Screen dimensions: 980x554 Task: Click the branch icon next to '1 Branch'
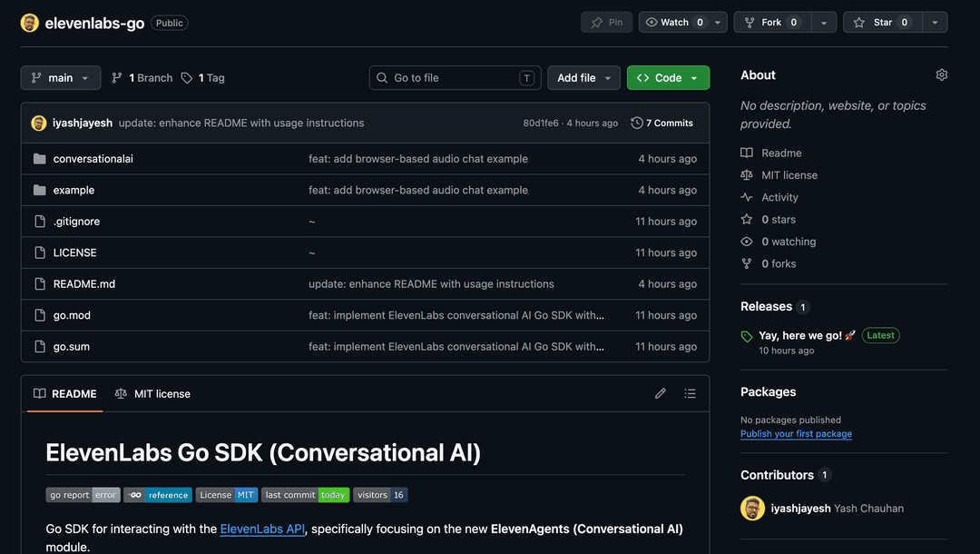[x=118, y=77]
